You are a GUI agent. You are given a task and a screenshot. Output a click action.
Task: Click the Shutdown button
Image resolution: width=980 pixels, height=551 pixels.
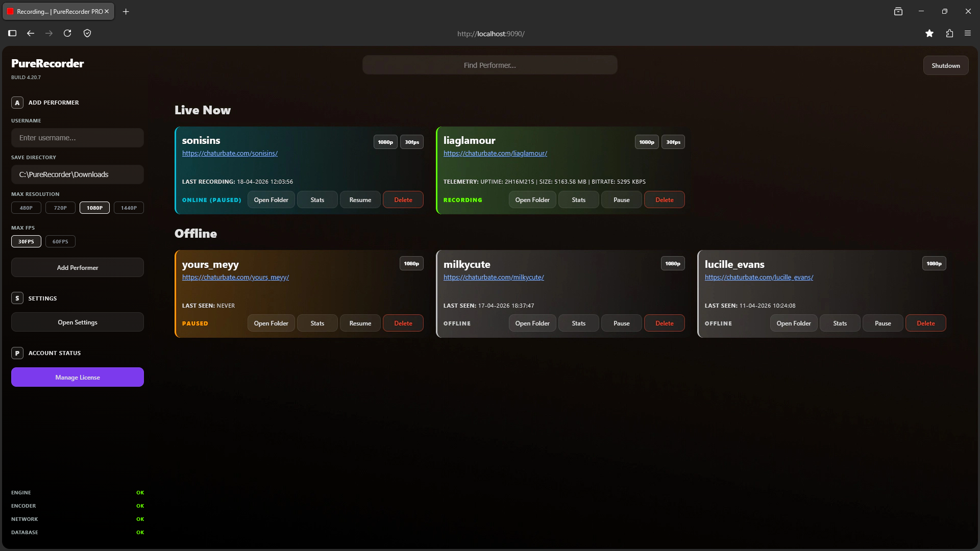pyautogui.click(x=945, y=65)
